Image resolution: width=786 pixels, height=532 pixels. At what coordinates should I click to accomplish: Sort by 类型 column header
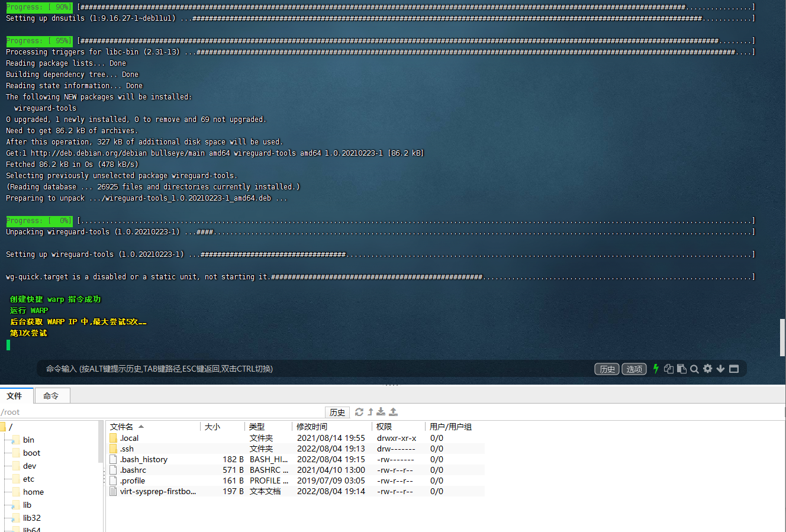click(269, 427)
